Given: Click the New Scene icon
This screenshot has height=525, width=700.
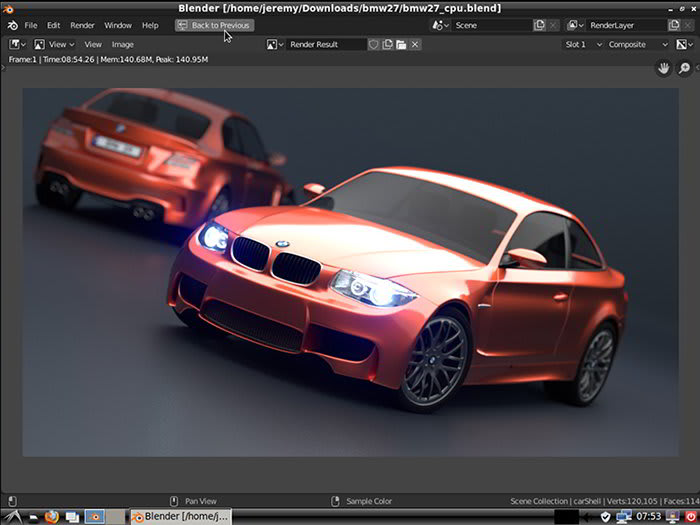Looking at the screenshot, I should click(x=539, y=25).
